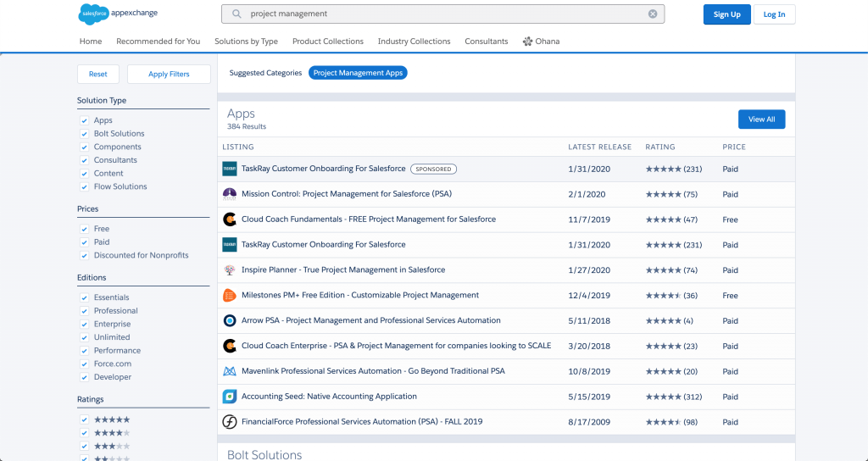Toggle the Apps solution type checkbox
Screen dimensions: 868x461
[x=84, y=120]
